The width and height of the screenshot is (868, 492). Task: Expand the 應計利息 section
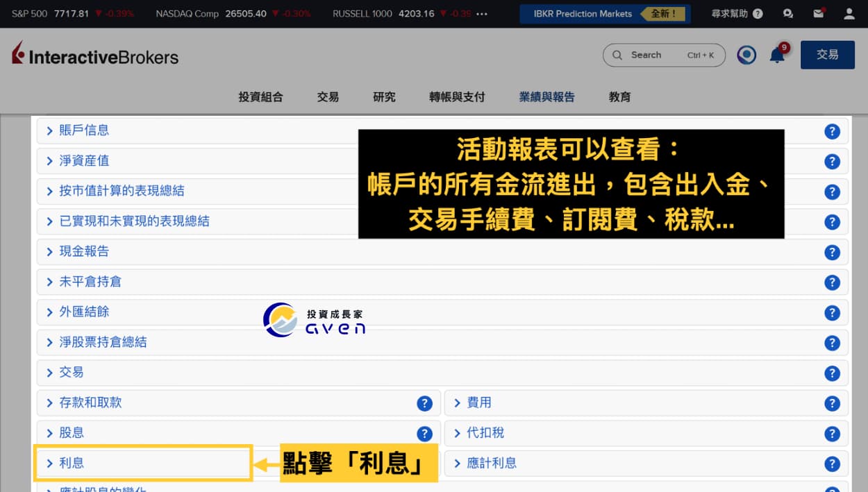pyautogui.click(x=646, y=463)
